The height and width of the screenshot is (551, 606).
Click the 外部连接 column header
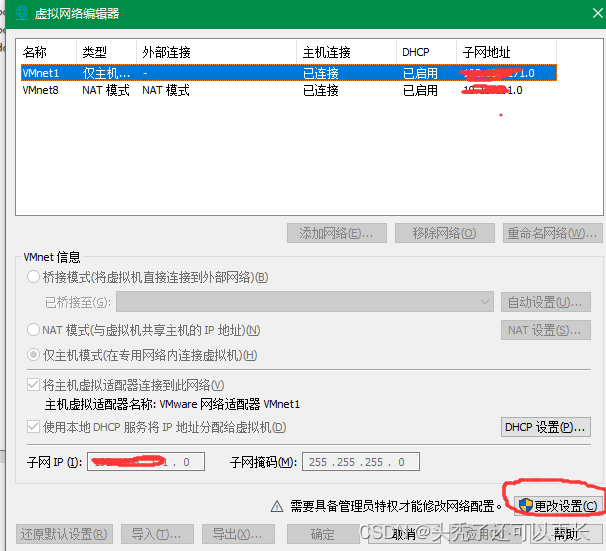216,52
